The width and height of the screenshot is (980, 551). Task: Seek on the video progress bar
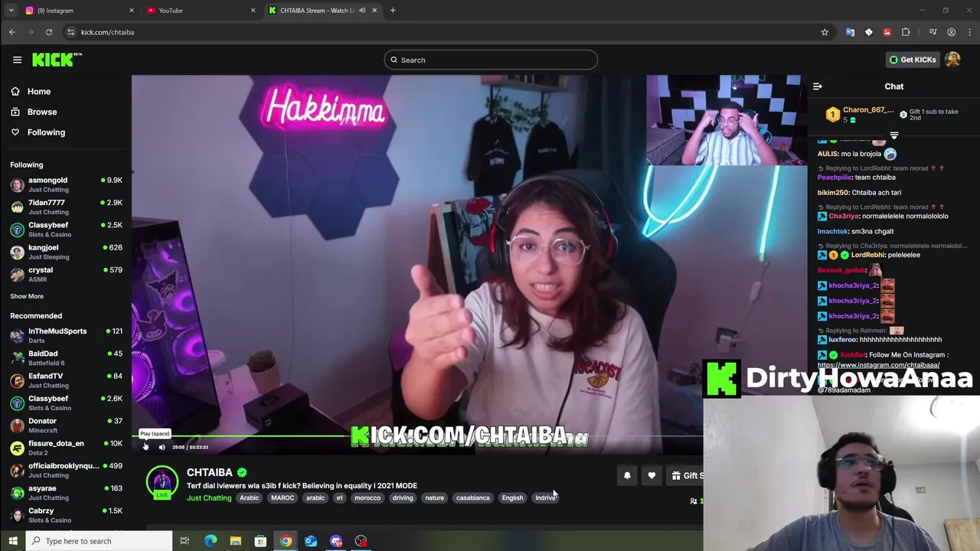(417, 436)
